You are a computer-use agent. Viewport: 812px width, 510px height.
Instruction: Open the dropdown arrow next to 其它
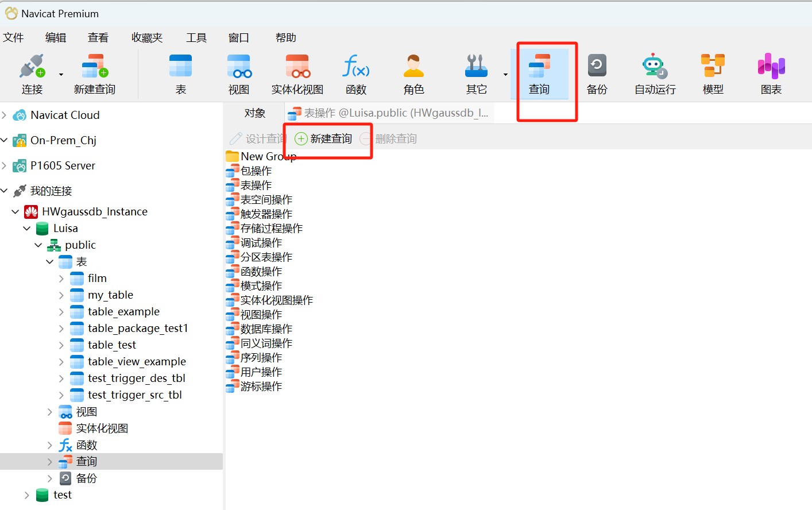[505, 74]
